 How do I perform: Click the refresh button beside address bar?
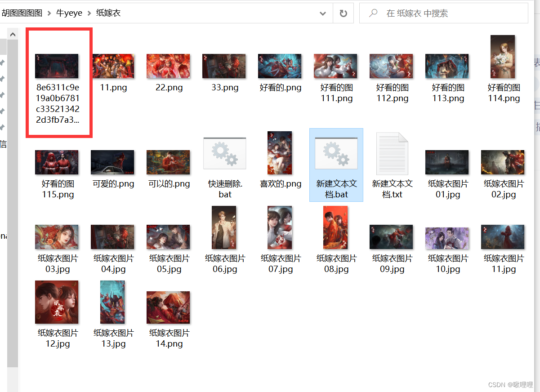pyautogui.click(x=344, y=13)
